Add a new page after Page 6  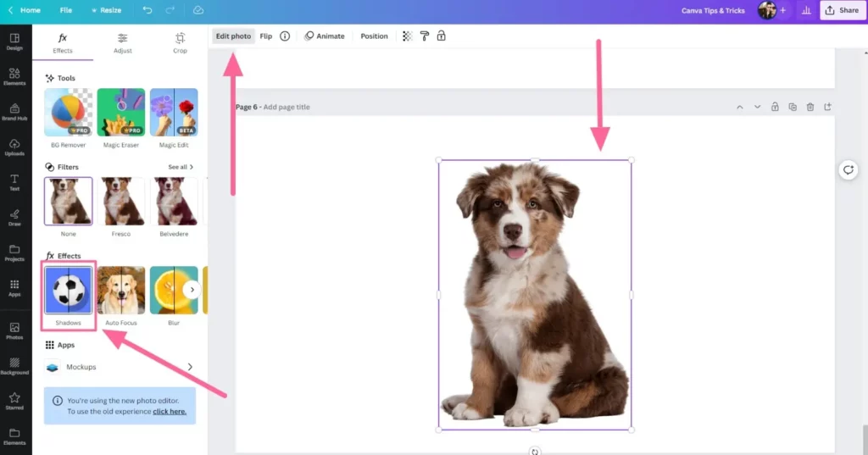click(x=827, y=107)
